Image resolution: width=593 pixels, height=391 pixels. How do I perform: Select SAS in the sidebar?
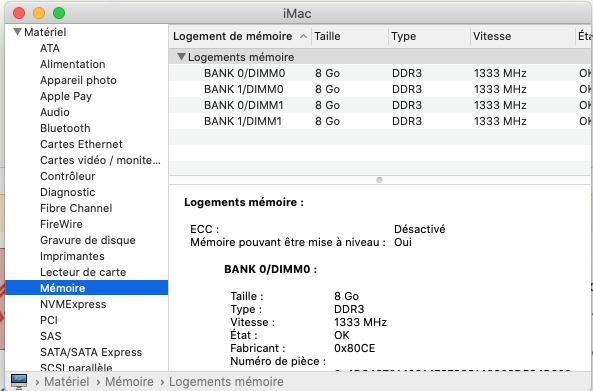point(50,336)
